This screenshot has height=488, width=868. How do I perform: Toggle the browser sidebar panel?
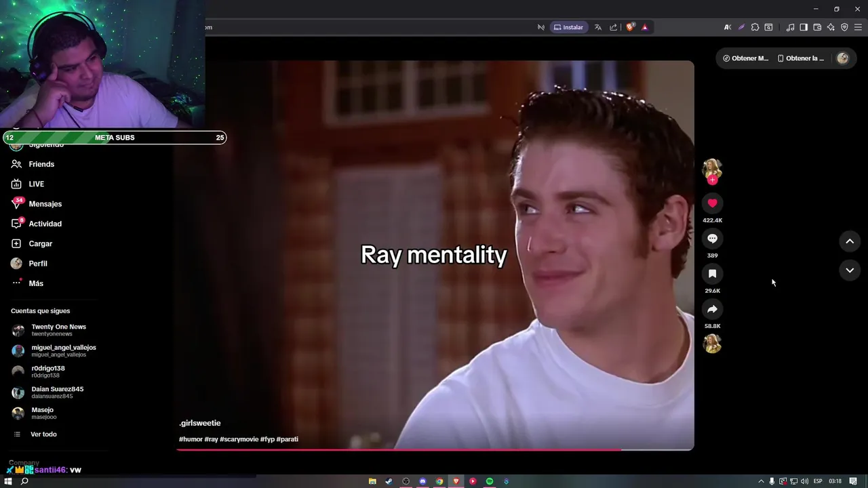[x=804, y=27]
